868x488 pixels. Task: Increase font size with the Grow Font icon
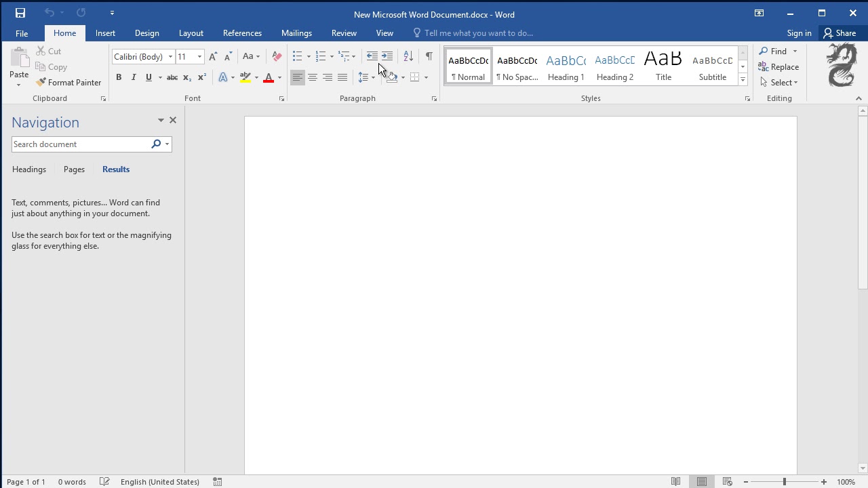pyautogui.click(x=214, y=57)
